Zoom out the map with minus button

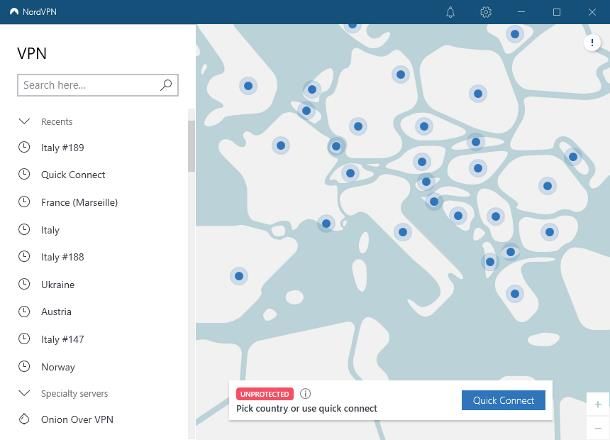598,428
